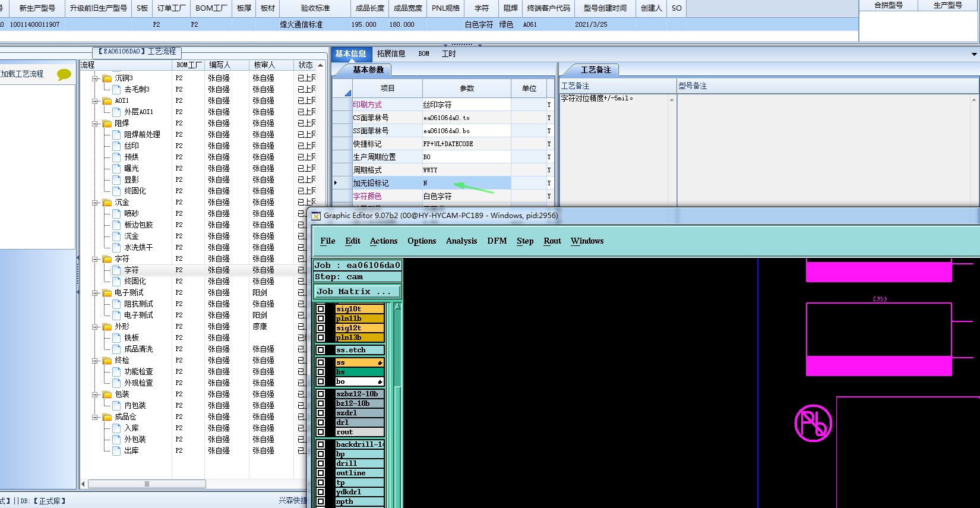Click the document icon of 去毛刺3
Viewport: 980px width, 508px height.
(x=116, y=89)
